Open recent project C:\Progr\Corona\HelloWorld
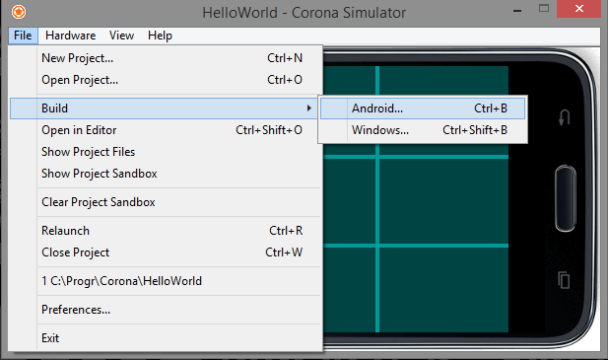This screenshot has height=360, width=608. pos(166,281)
